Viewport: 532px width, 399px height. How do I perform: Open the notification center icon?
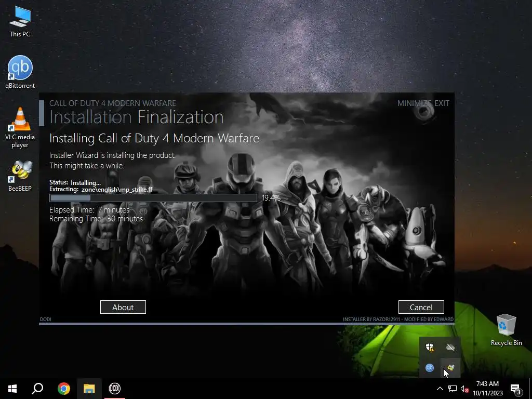[516, 389]
